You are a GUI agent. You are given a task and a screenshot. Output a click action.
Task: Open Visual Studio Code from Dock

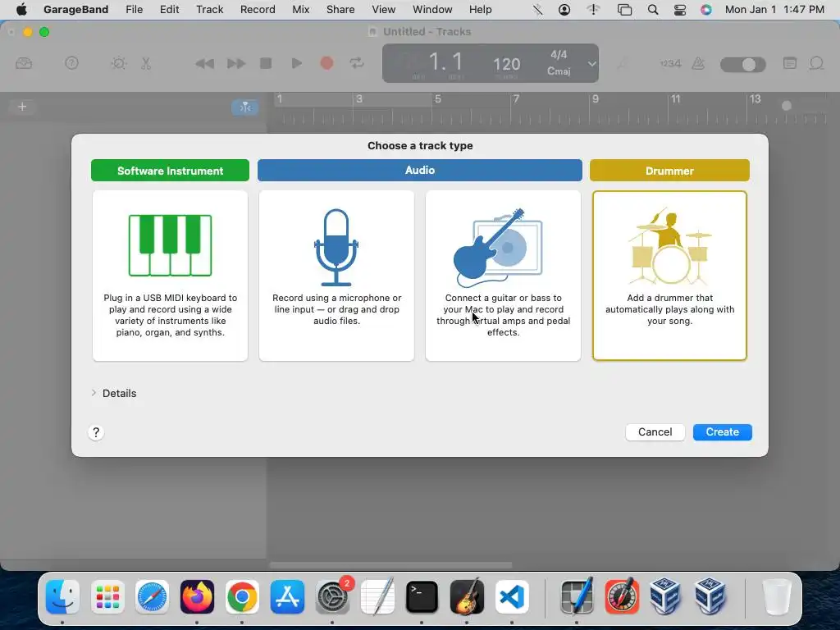point(512,596)
